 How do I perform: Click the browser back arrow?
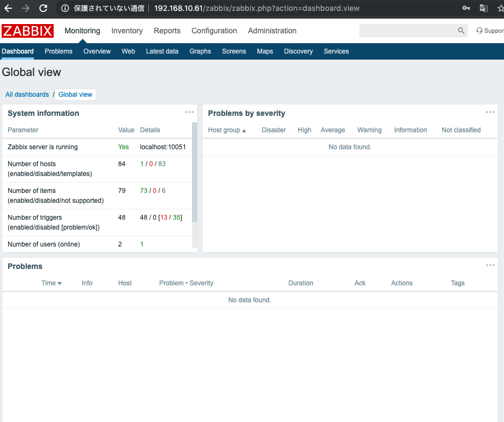coord(9,8)
